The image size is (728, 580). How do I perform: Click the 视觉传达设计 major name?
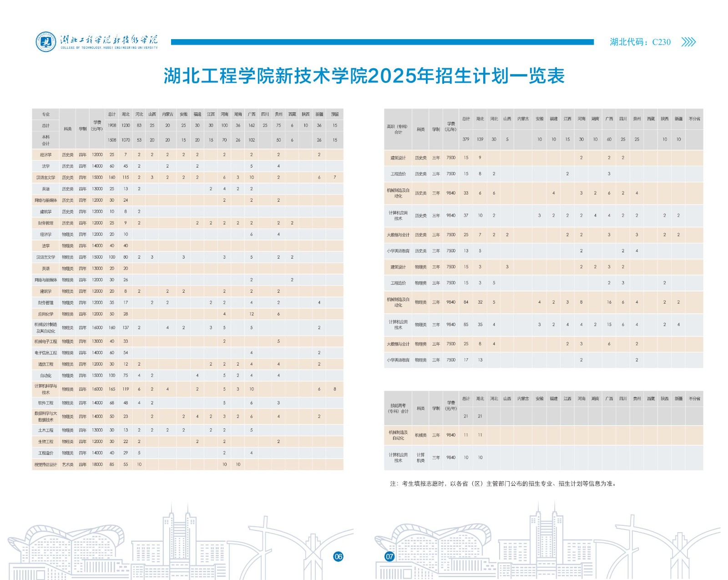[x=46, y=464]
